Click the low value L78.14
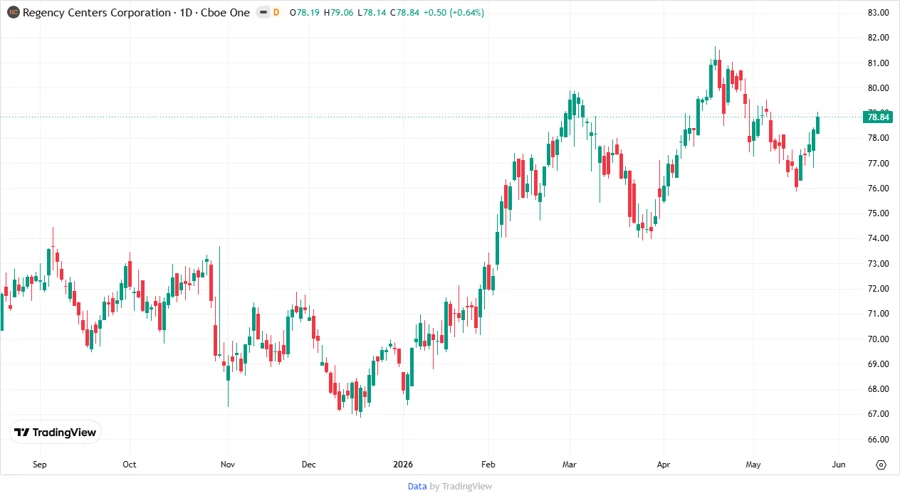Screen dimensions: 900x498 pyautogui.click(x=371, y=12)
